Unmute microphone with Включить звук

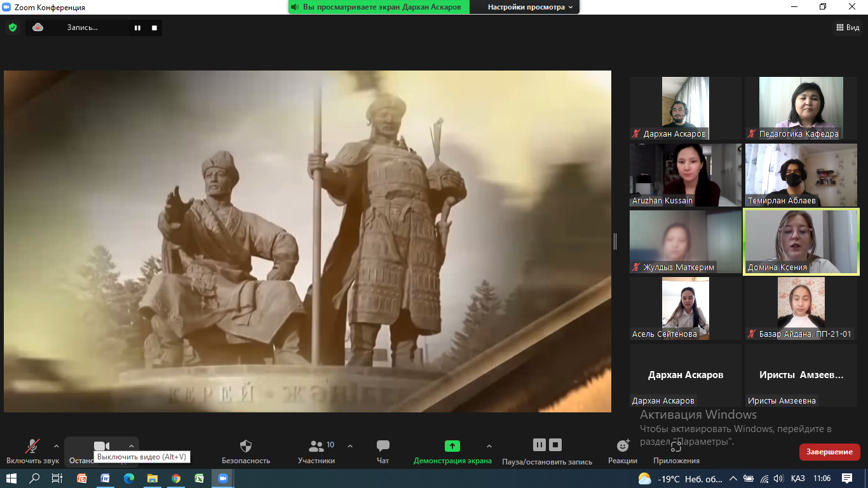click(x=32, y=447)
